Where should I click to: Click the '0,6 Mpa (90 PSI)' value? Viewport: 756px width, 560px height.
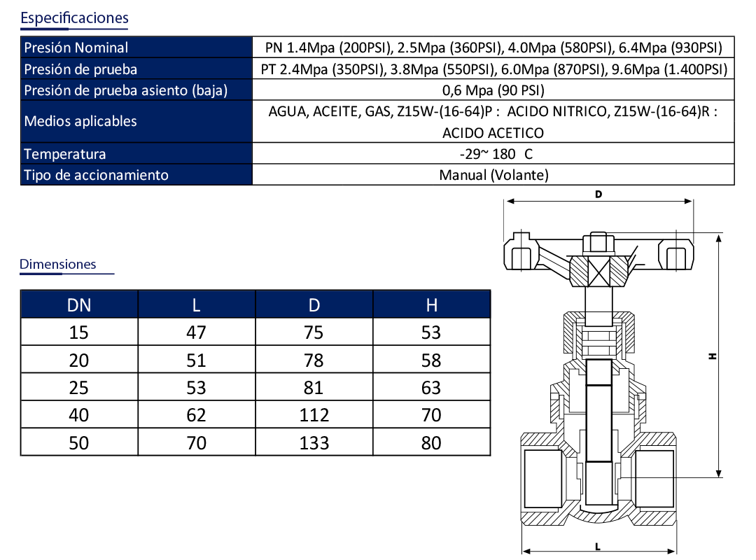point(493,90)
